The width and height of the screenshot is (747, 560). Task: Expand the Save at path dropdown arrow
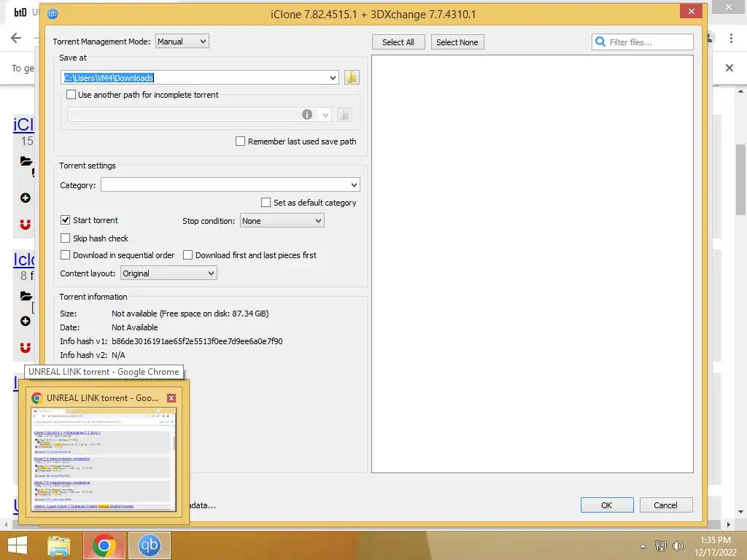coord(333,77)
